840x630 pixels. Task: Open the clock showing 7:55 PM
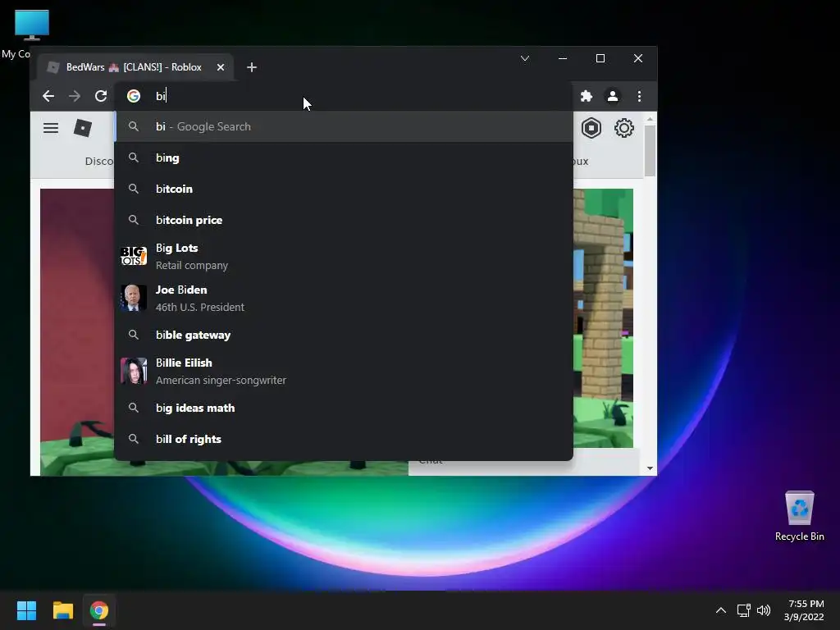click(804, 610)
